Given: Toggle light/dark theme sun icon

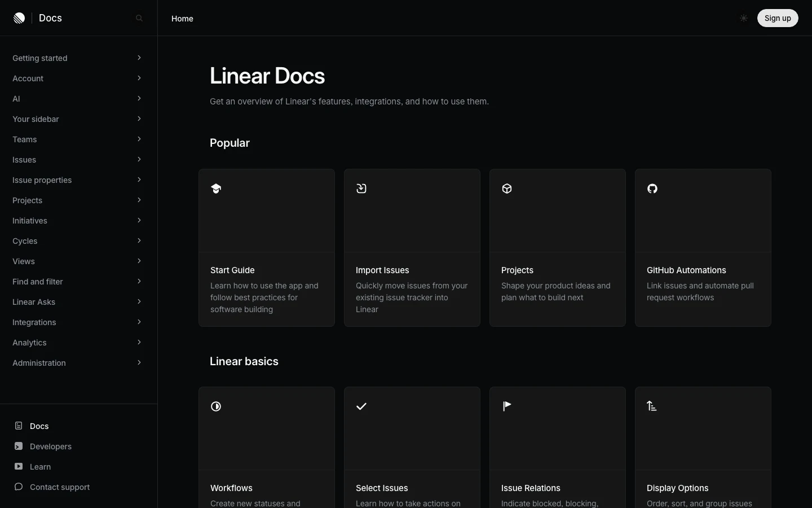Looking at the screenshot, I should [x=744, y=18].
